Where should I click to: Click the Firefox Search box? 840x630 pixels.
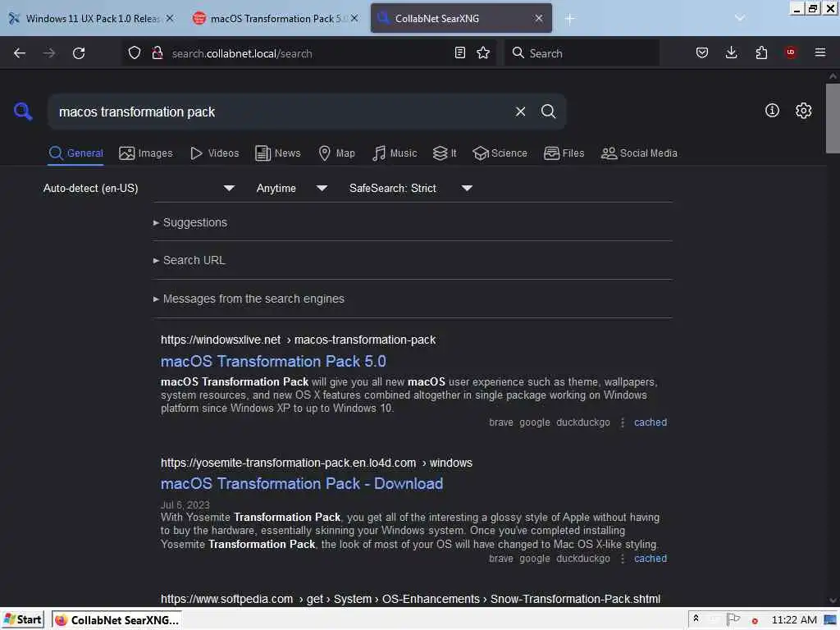[582, 53]
